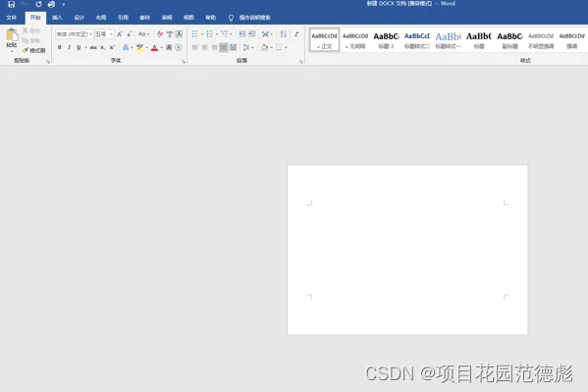Toggle Underline formatting
Screen dimensions: 588x392
[79, 47]
